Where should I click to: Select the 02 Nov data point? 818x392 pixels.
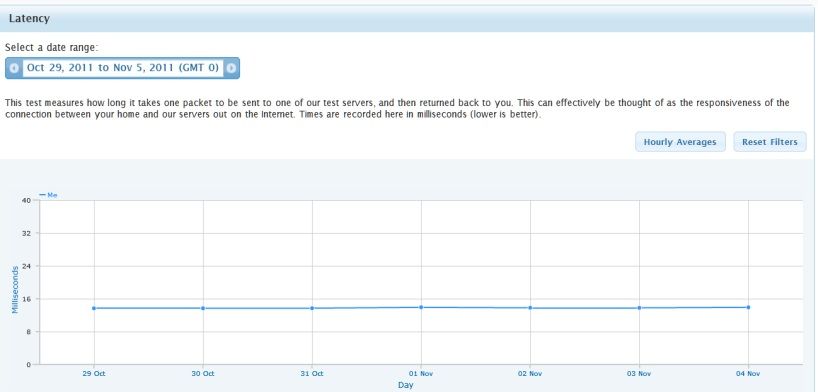[x=530, y=307]
